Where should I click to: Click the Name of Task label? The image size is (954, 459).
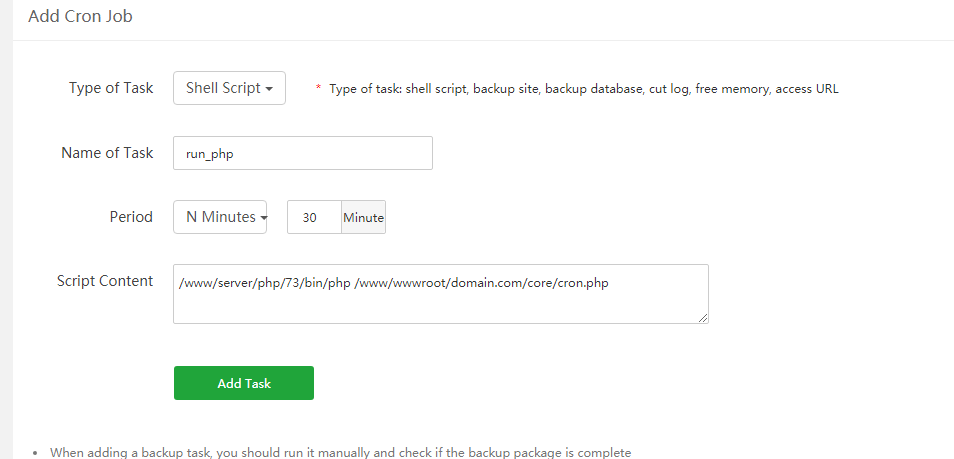107,153
